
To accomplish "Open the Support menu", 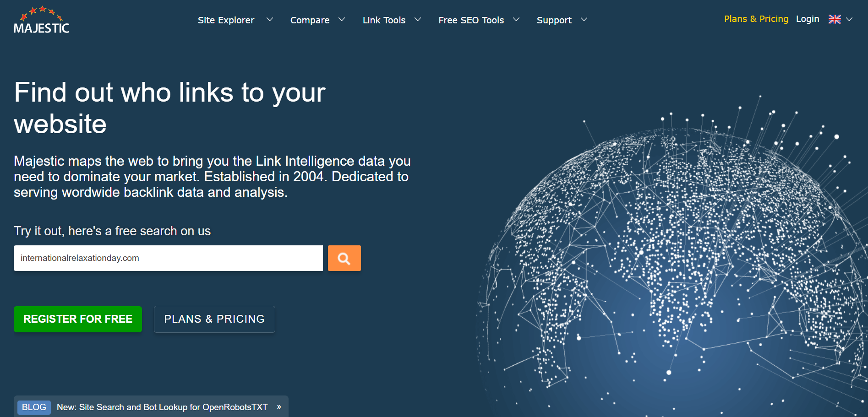I will point(554,20).
